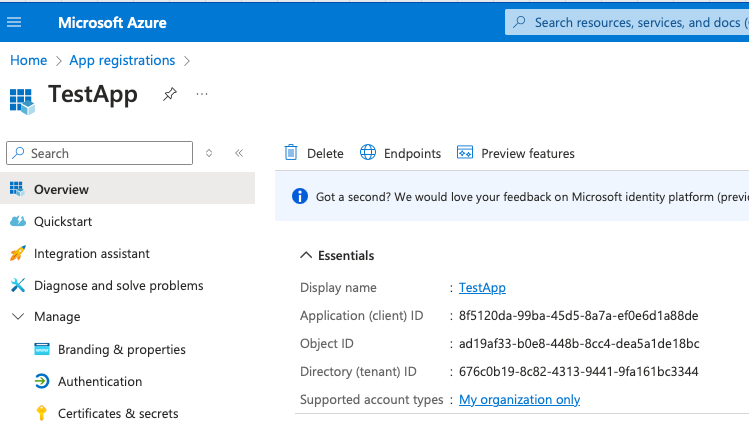Click the TestApp application grid icon

pos(22,101)
